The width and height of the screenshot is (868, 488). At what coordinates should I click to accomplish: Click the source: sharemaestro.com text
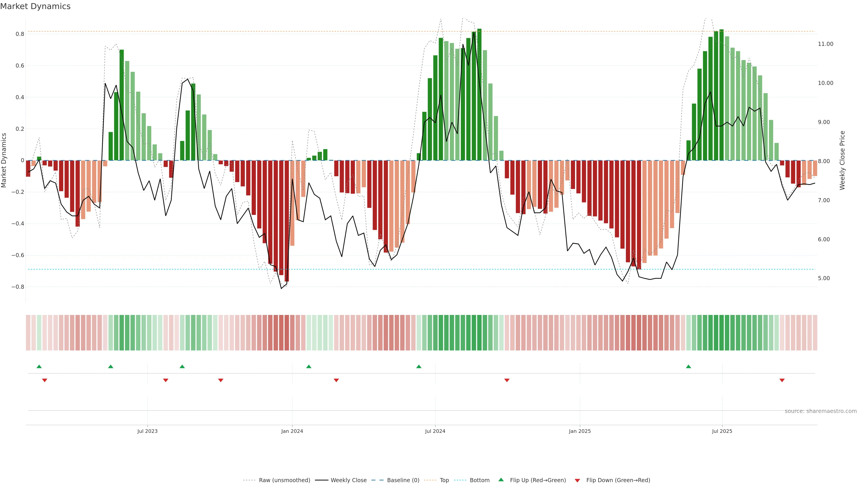[821, 411]
